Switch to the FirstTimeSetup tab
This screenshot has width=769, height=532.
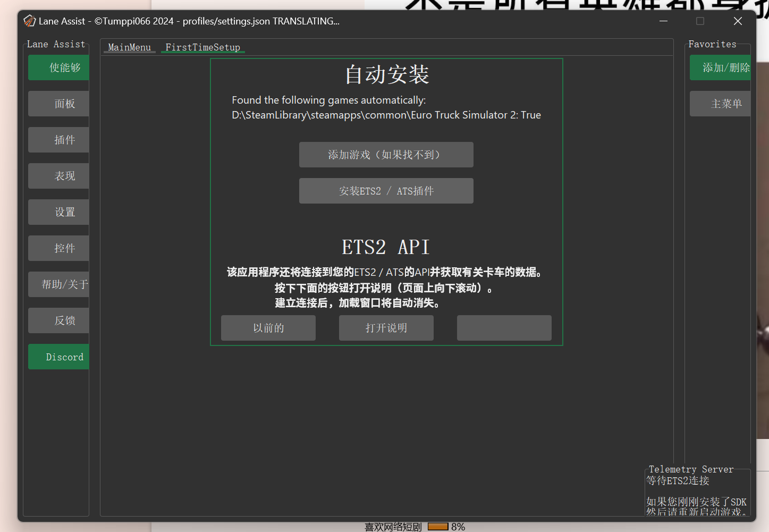(x=202, y=47)
